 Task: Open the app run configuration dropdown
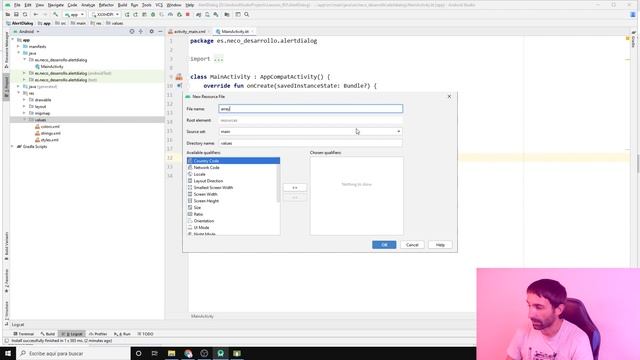click(74, 14)
